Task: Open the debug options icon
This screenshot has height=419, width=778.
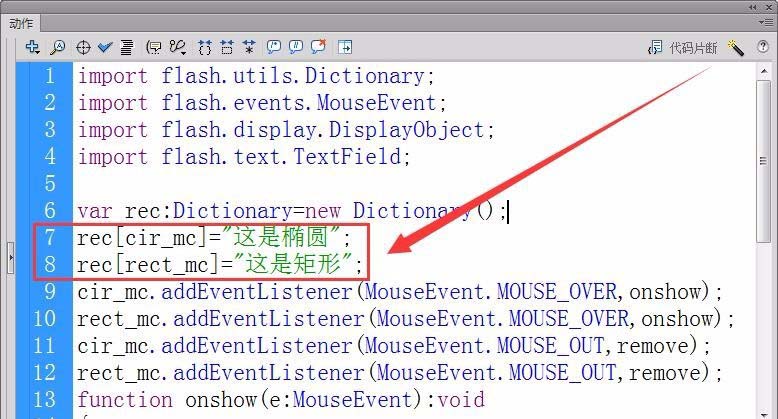Action: (178, 47)
